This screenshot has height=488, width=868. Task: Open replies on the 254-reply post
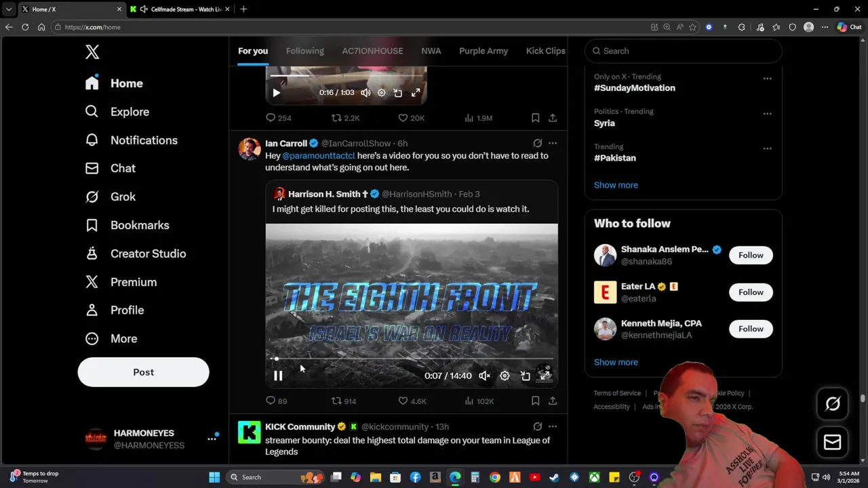point(278,118)
